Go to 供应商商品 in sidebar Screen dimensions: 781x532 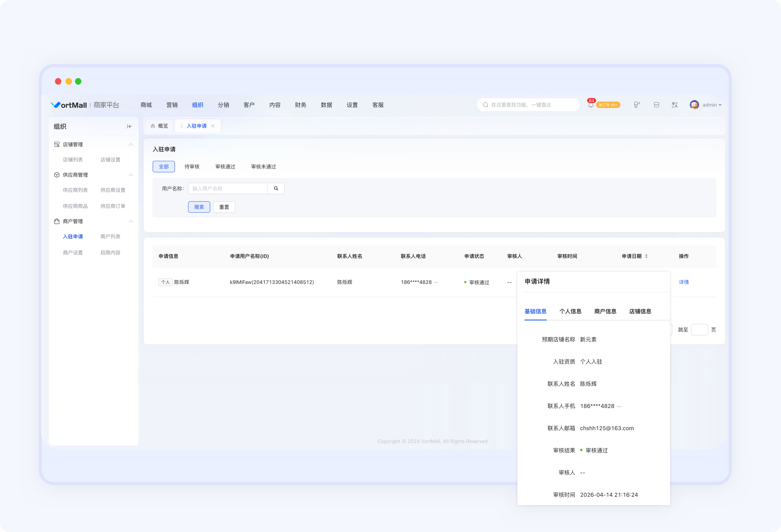pos(75,206)
